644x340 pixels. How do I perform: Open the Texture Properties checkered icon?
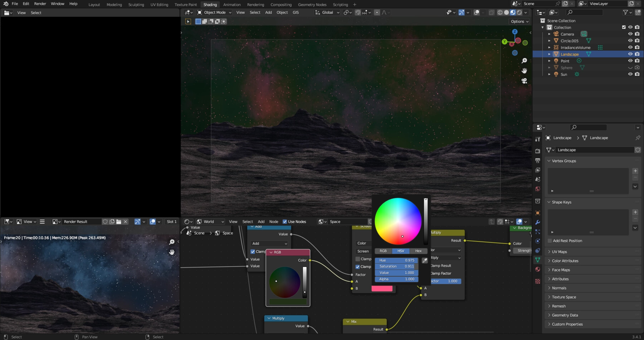click(538, 281)
